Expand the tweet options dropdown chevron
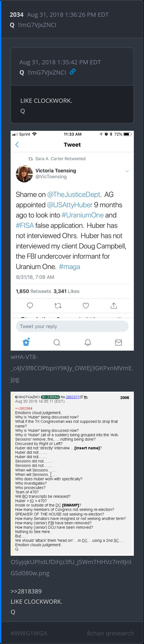 pos(127,171)
